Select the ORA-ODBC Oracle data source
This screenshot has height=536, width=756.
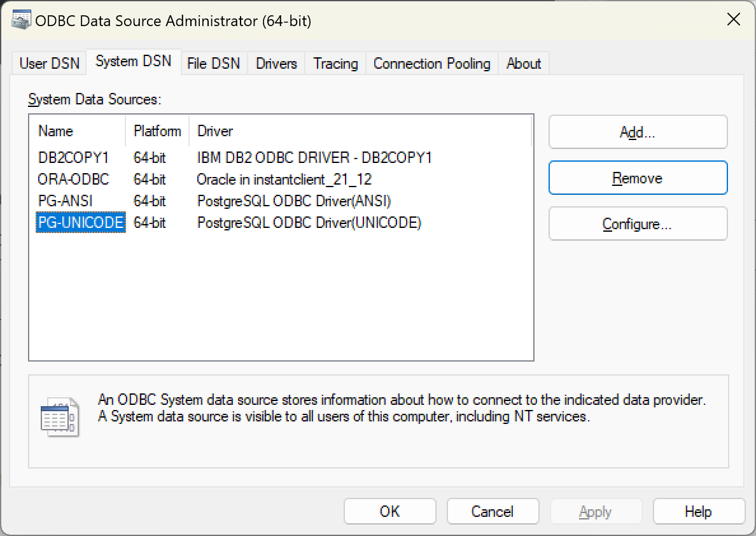pyautogui.click(x=72, y=179)
